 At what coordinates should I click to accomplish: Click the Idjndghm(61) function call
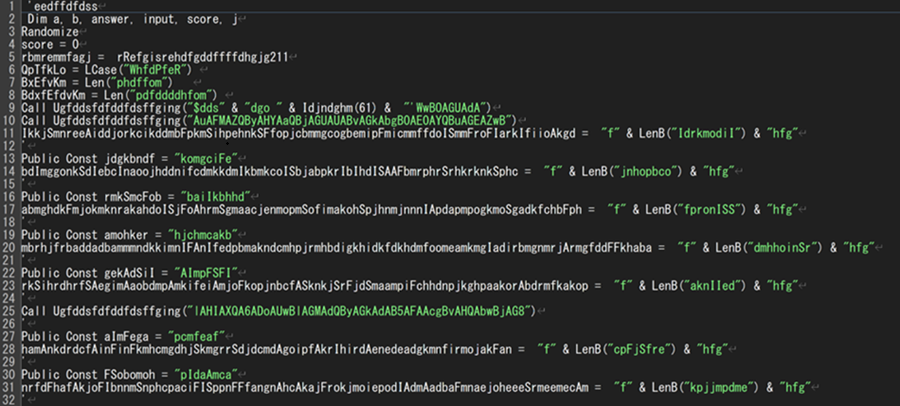(338, 107)
